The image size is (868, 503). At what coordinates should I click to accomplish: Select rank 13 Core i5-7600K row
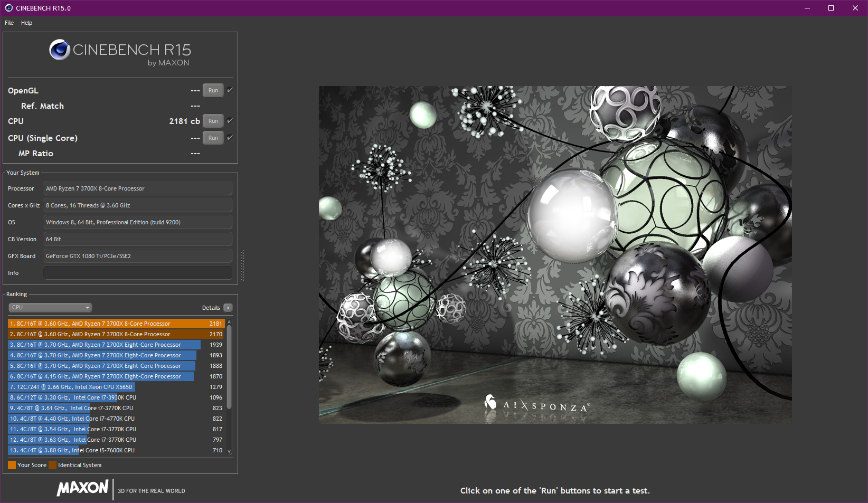tap(116, 450)
